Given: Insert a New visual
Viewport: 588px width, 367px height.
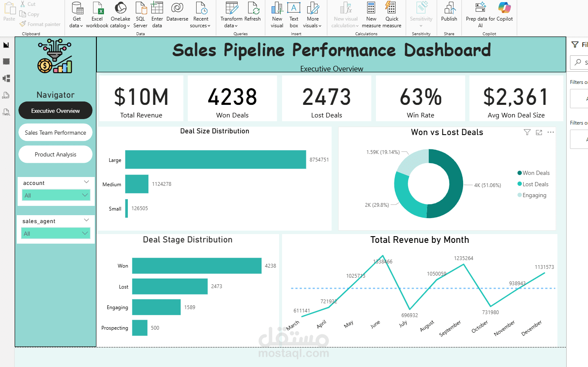Looking at the screenshot, I should [x=277, y=15].
